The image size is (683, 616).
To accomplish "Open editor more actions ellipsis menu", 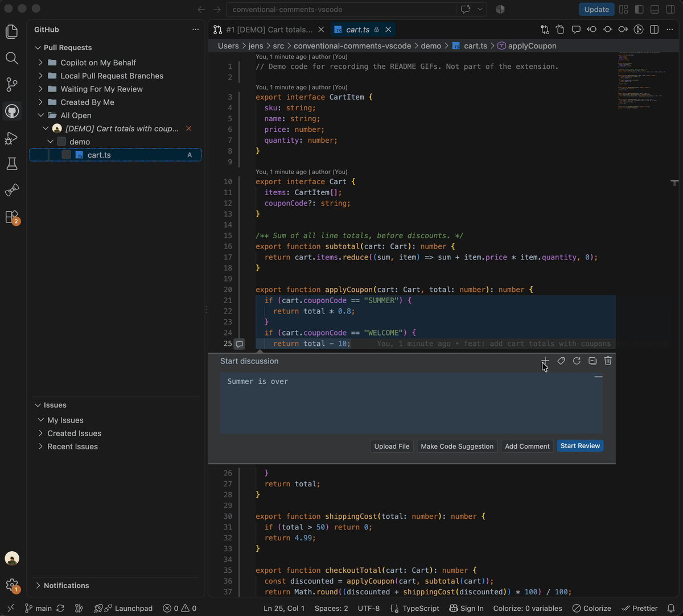I will (x=670, y=30).
